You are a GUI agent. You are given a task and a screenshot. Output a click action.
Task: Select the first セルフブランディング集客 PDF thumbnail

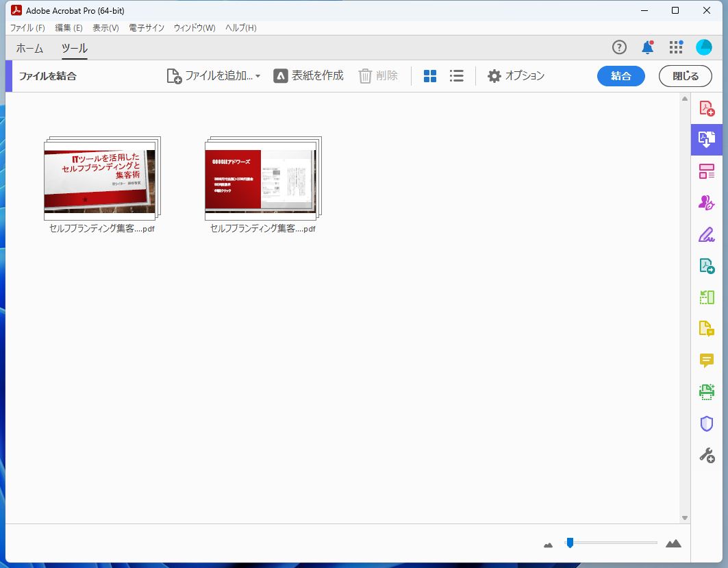coord(100,177)
